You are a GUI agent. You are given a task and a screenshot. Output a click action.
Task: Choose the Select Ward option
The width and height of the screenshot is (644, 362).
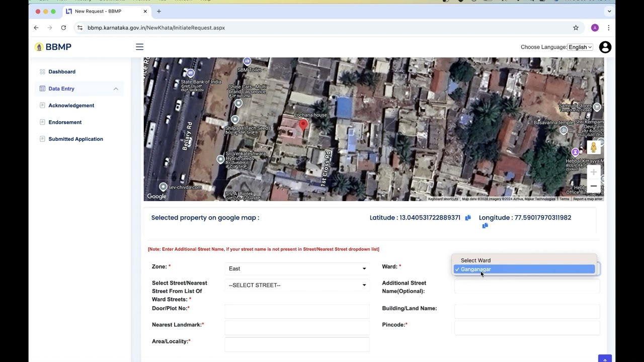pyautogui.click(x=524, y=260)
